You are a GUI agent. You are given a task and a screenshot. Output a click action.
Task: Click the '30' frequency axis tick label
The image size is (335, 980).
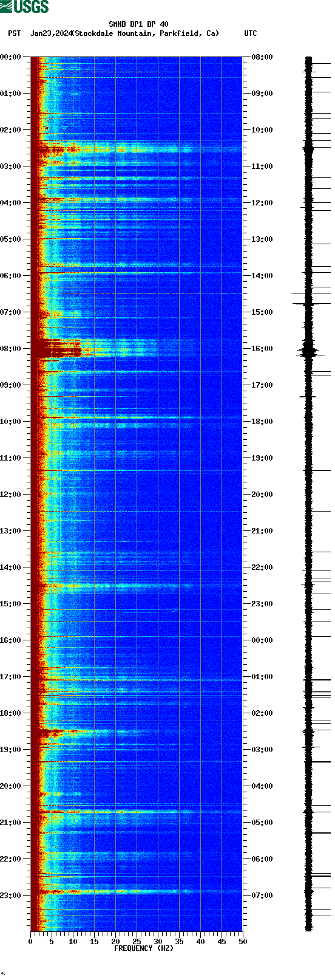coord(158,942)
